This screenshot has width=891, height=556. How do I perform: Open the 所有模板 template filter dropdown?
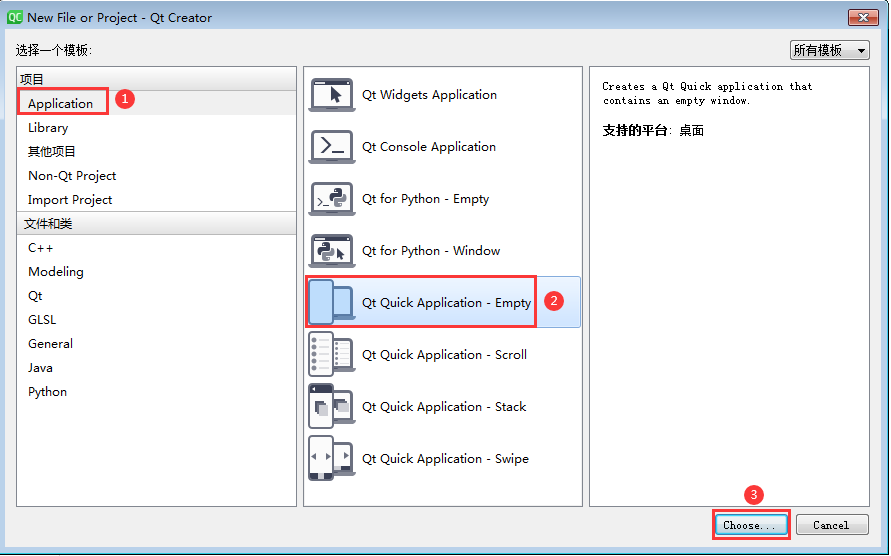click(829, 51)
